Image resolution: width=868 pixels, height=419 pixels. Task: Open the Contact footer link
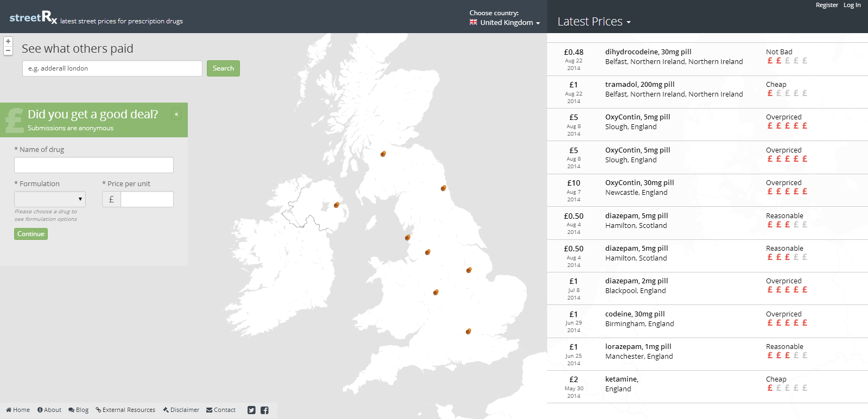pos(221,410)
